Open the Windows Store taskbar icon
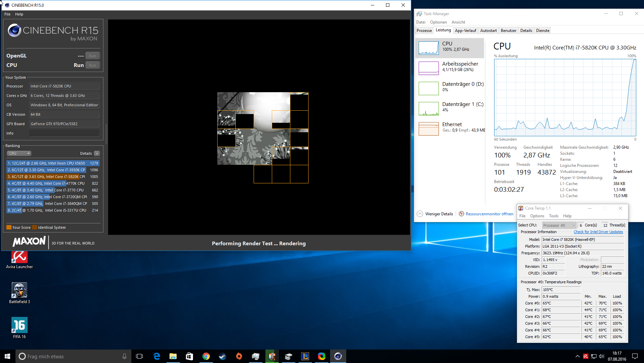The height and width of the screenshot is (363, 644). click(x=189, y=356)
